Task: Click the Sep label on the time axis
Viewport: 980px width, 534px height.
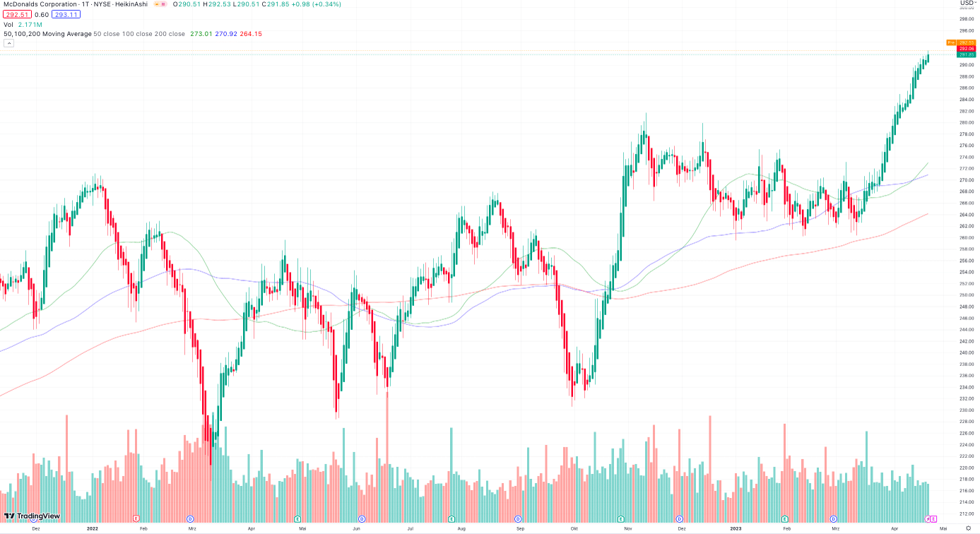Action: click(x=520, y=528)
